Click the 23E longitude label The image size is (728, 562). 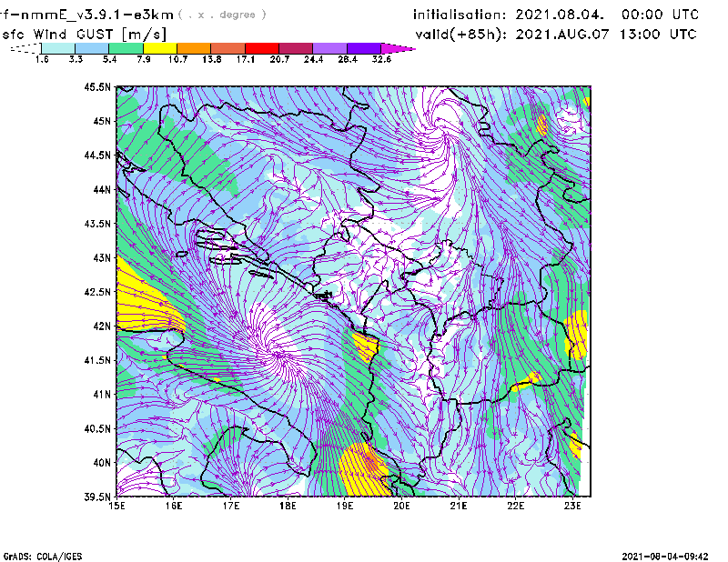(572, 506)
